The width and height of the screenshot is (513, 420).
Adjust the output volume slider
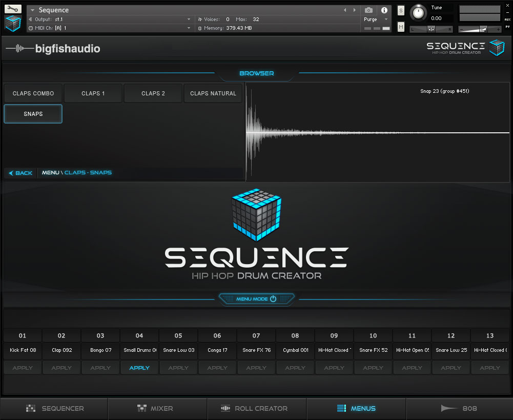(480, 29)
